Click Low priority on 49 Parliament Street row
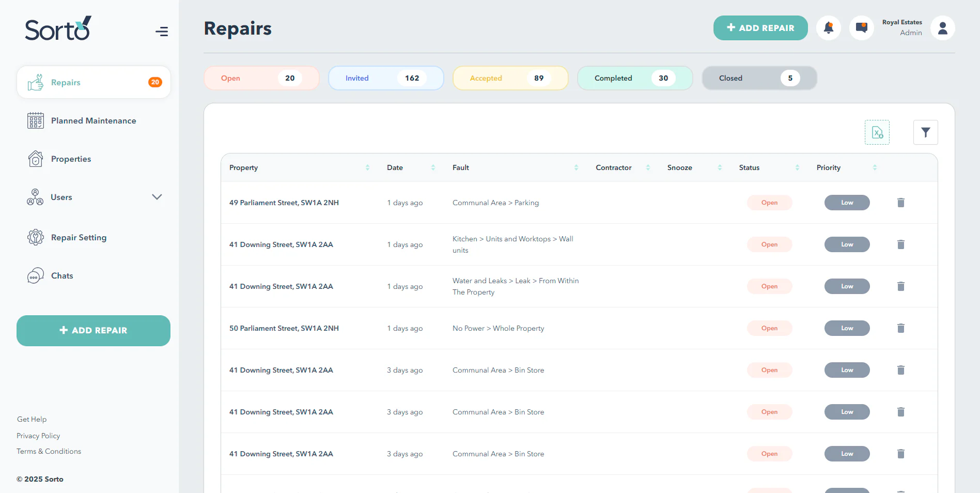The height and width of the screenshot is (493, 980). [x=847, y=203]
